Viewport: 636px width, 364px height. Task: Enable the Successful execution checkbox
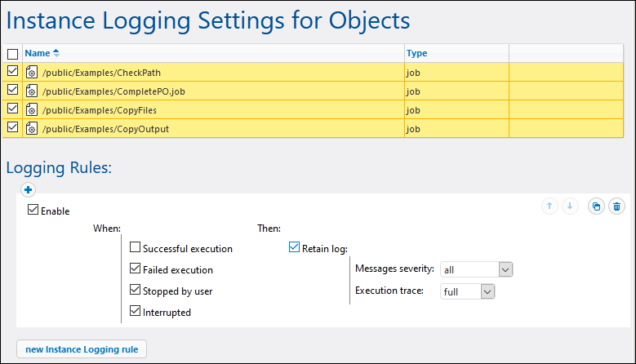(136, 248)
